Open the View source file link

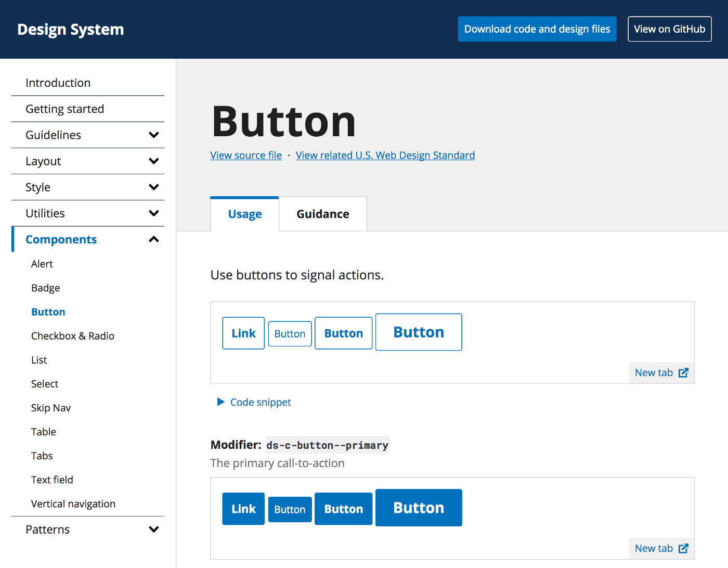pyautogui.click(x=246, y=156)
